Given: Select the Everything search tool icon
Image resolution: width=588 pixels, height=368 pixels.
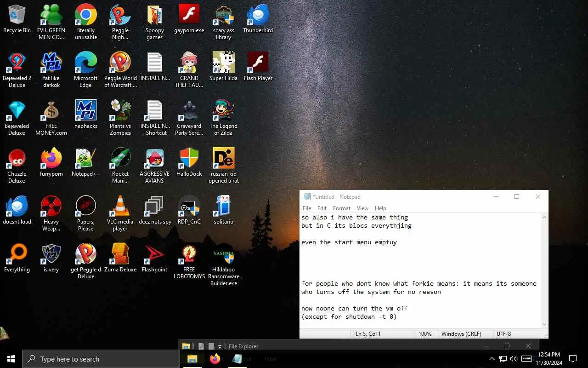Looking at the screenshot, I should click(17, 258).
